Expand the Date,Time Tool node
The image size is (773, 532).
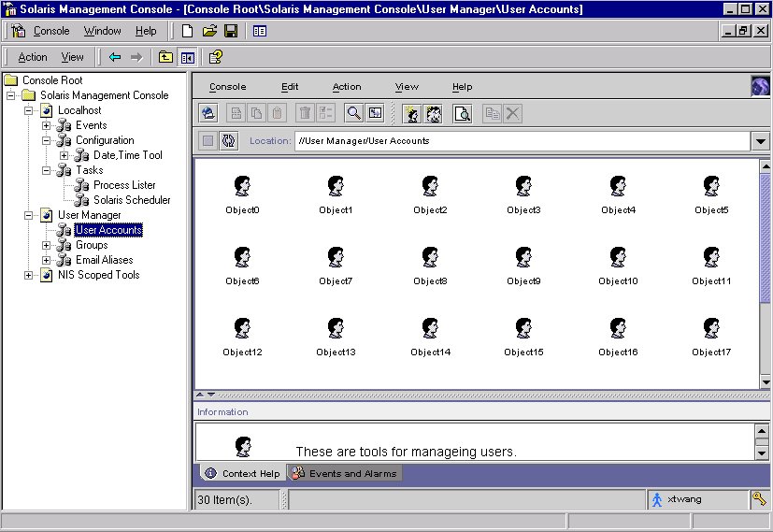(64, 155)
